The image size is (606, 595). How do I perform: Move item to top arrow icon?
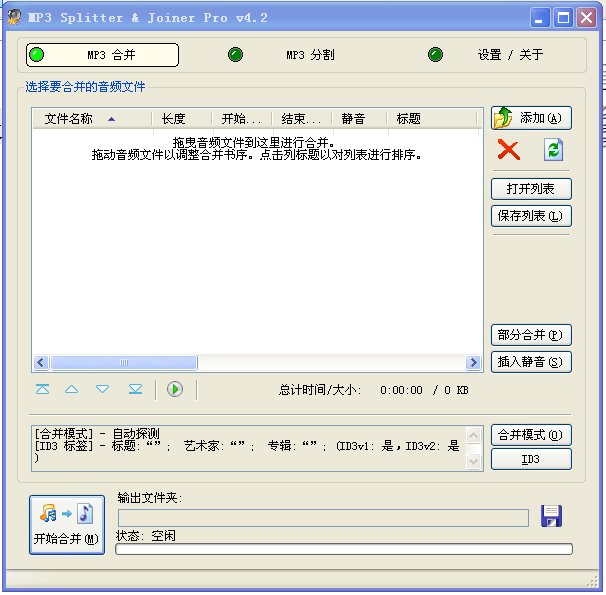click(43, 389)
